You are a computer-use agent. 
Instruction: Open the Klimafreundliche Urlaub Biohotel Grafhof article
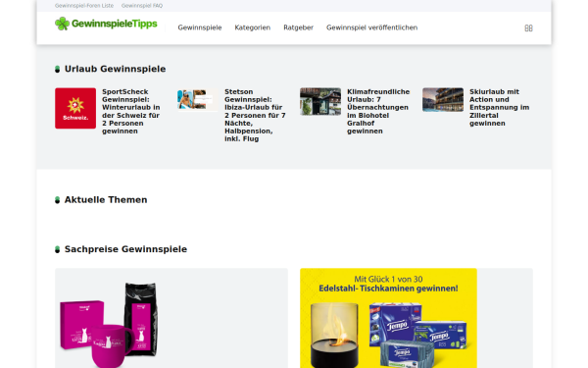[x=378, y=112]
